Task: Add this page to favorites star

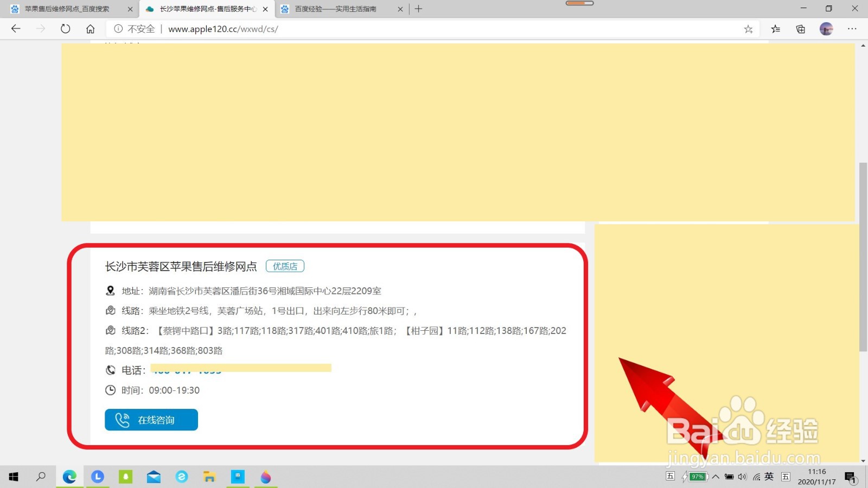Action: [748, 29]
